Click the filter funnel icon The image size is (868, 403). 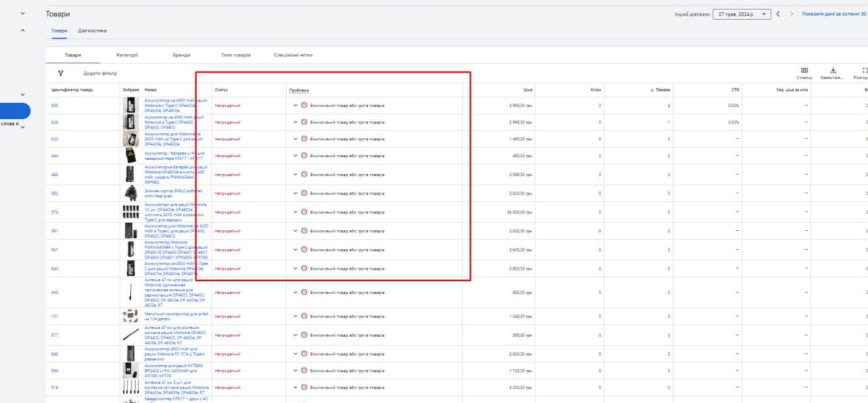click(60, 73)
